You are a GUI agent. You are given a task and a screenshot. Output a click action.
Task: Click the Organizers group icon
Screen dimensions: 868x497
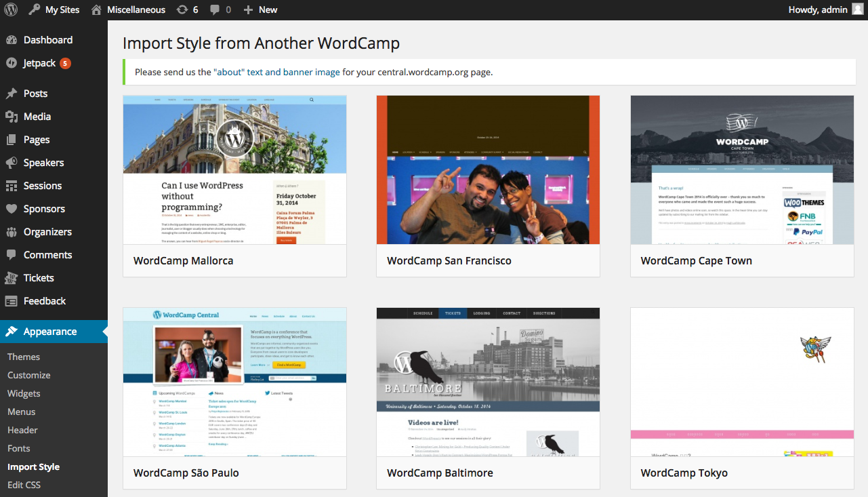[x=12, y=232]
